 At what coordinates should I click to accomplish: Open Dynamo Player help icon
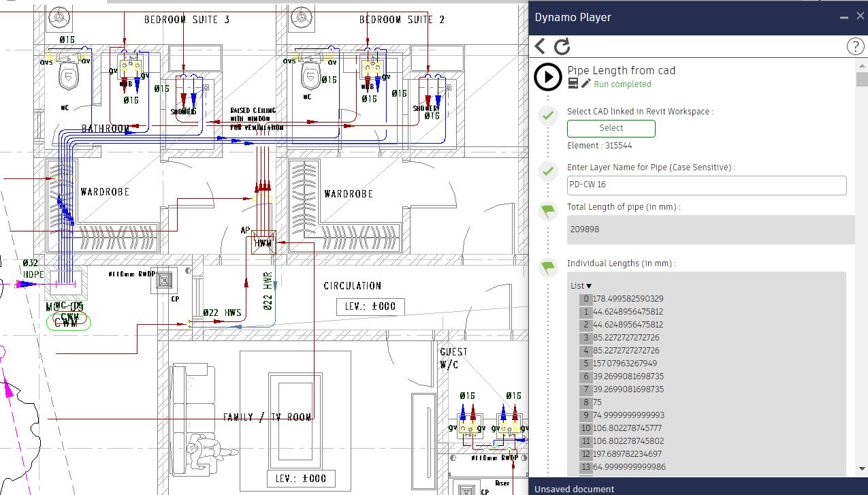(854, 46)
